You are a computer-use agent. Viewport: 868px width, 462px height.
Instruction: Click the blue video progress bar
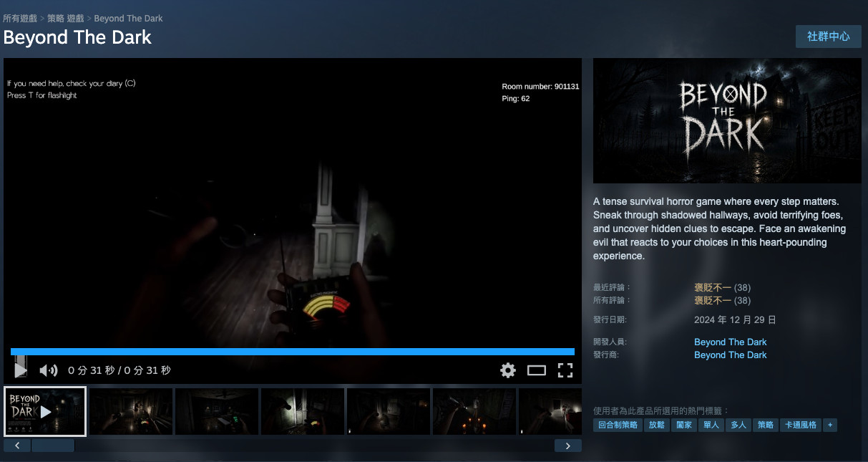click(x=293, y=352)
